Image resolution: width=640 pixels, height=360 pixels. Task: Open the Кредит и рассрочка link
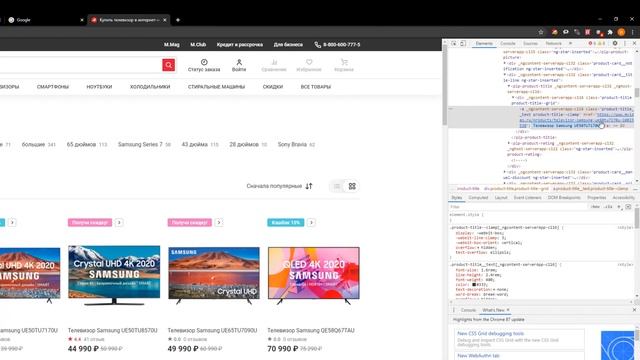click(x=240, y=44)
